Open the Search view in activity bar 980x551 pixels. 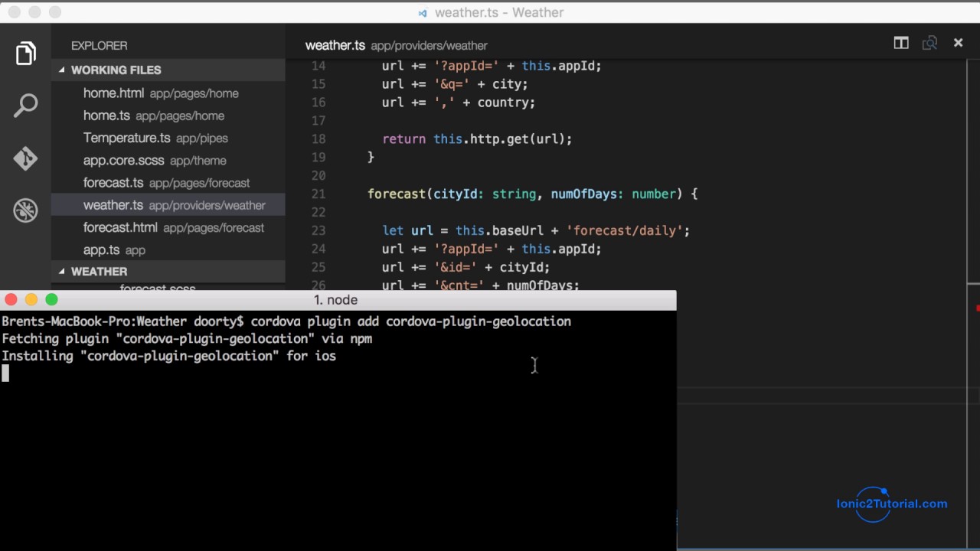click(x=25, y=106)
